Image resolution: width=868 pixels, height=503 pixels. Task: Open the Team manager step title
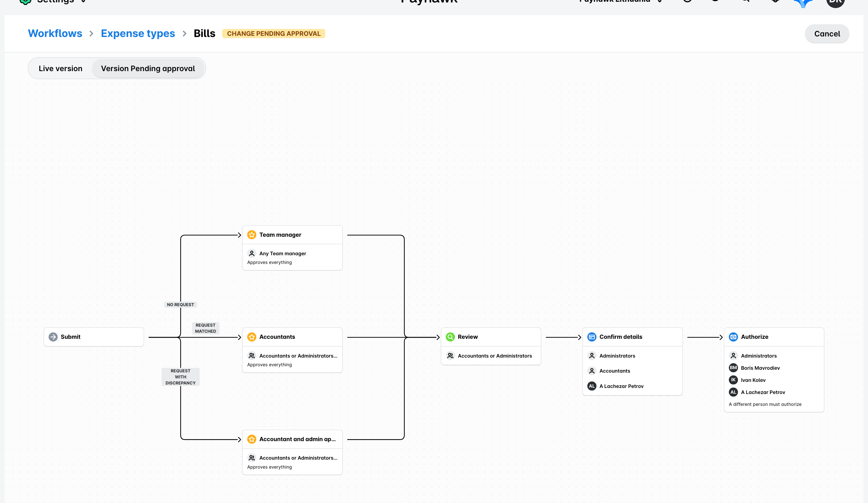tap(280, 235)
